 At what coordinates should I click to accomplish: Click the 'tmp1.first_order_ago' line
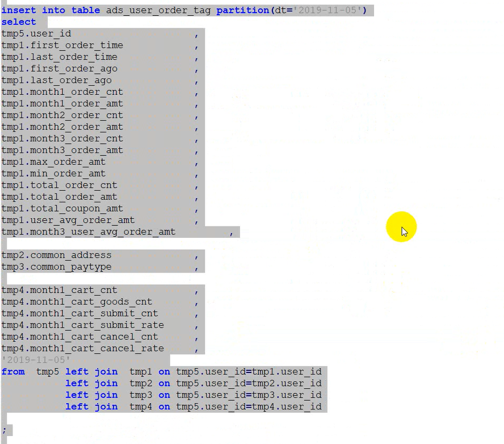click(59, 69)
